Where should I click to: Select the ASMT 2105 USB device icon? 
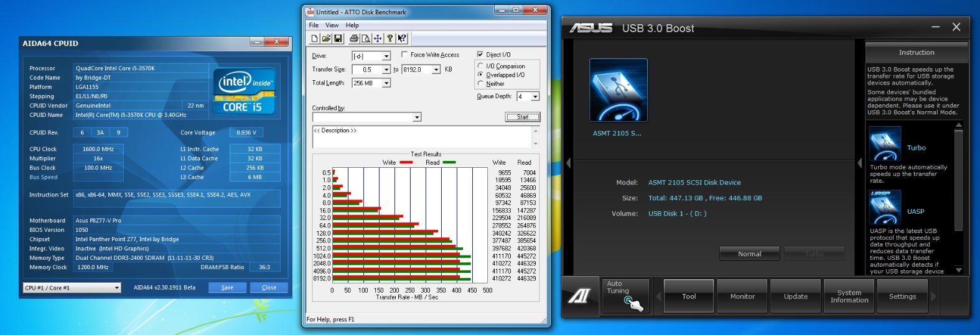tap(618, 91)
